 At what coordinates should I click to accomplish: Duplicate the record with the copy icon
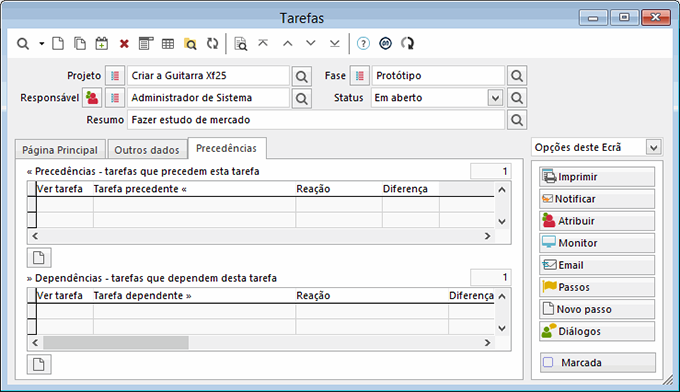point(80,44)
